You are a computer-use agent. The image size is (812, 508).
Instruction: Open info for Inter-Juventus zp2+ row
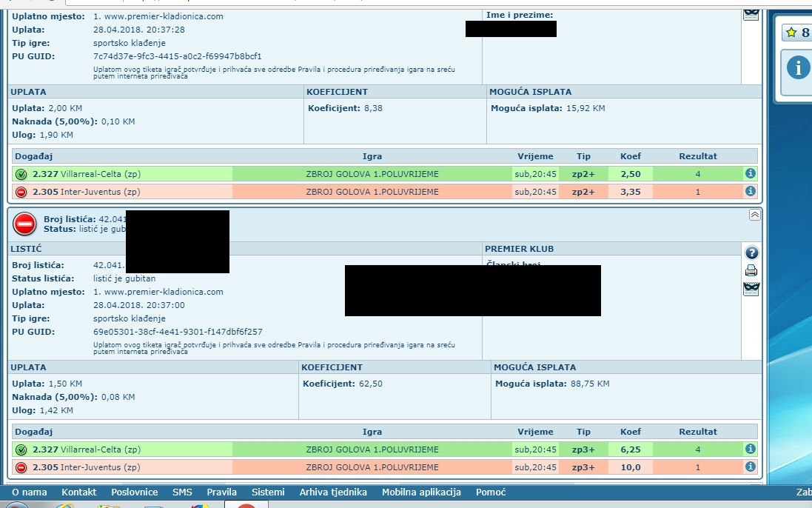[x=750, y=191]
